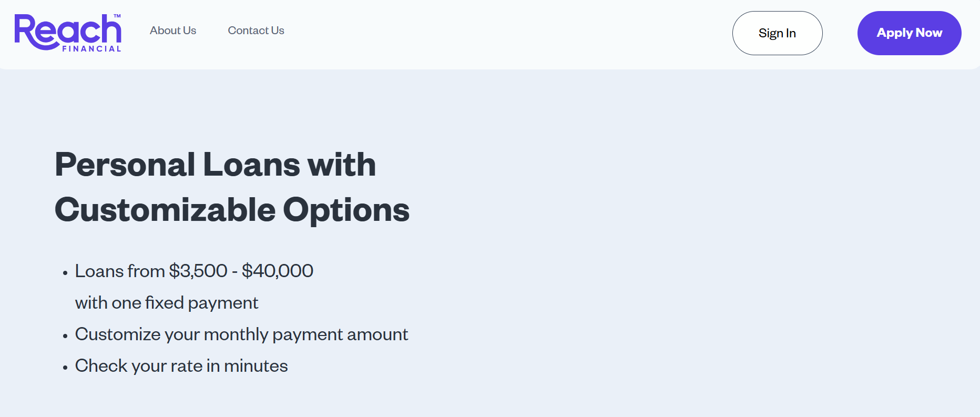The width and height of the screenshot is (980, 417).
Task: Click the $3,500 loan amount text
Action: [198, 271]
